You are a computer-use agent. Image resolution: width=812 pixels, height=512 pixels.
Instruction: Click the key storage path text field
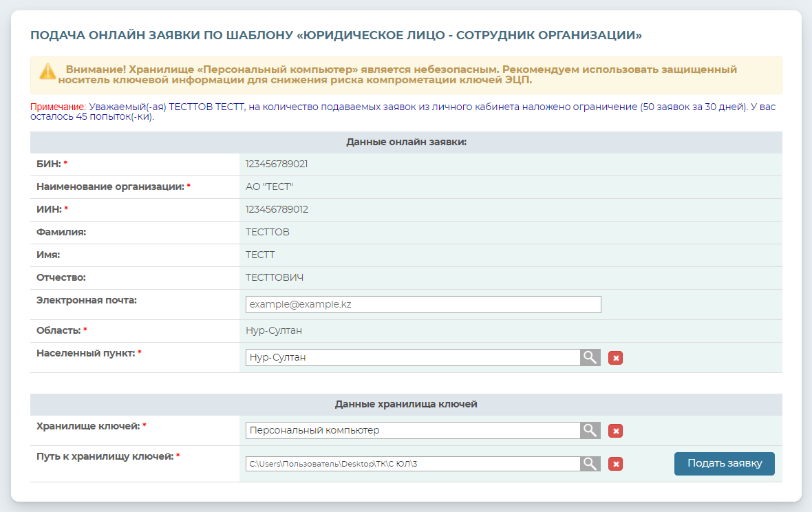(x=413, y=463)
